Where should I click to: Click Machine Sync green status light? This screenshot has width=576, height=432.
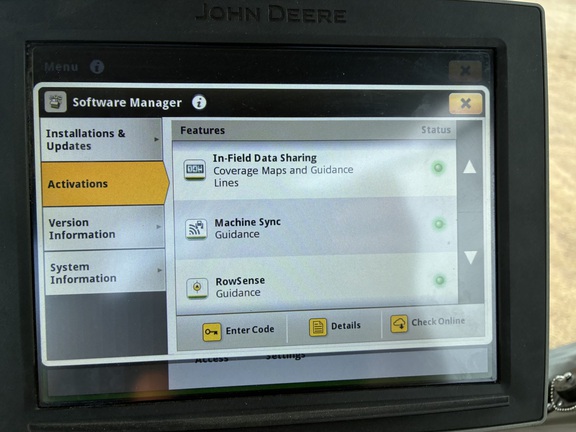click(x=439, y=224)
